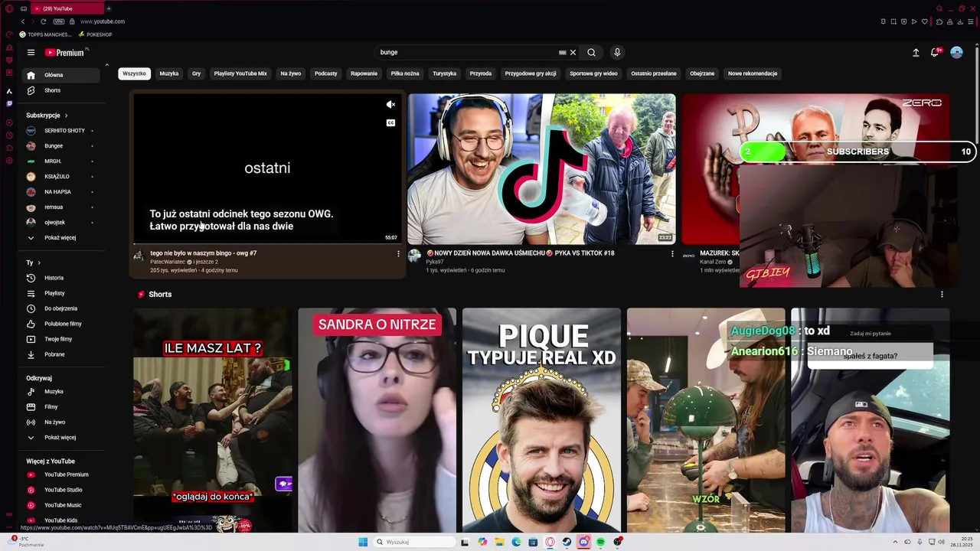Open Historia in sidebar

click(x=60, y=278)
